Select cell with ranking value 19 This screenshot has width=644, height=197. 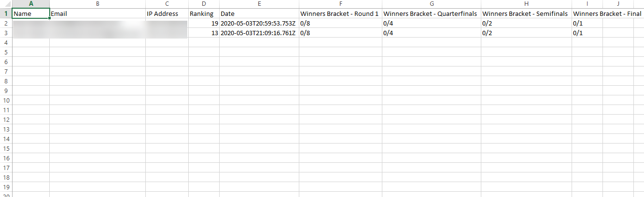click(x=204, y=23)
